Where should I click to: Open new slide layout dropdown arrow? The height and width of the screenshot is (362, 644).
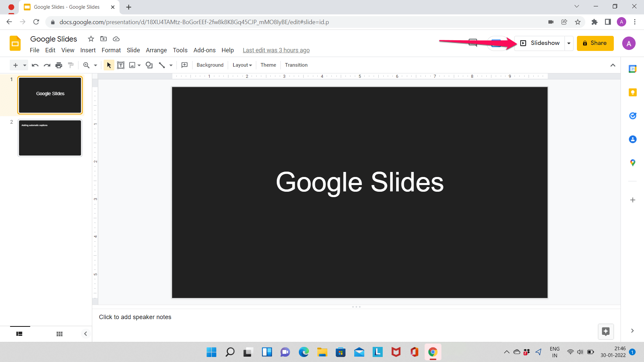(x=24, y=65)
